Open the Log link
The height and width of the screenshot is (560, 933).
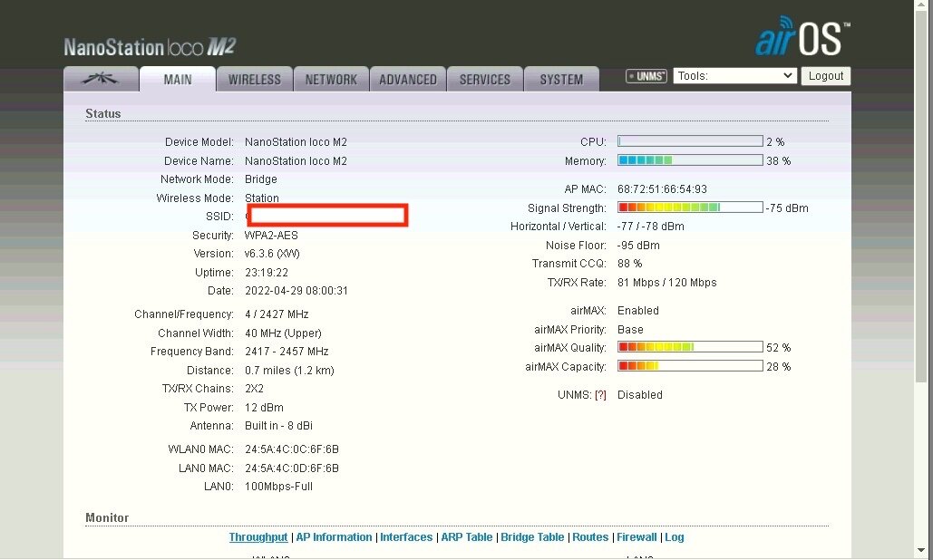[x=675, y=536]
